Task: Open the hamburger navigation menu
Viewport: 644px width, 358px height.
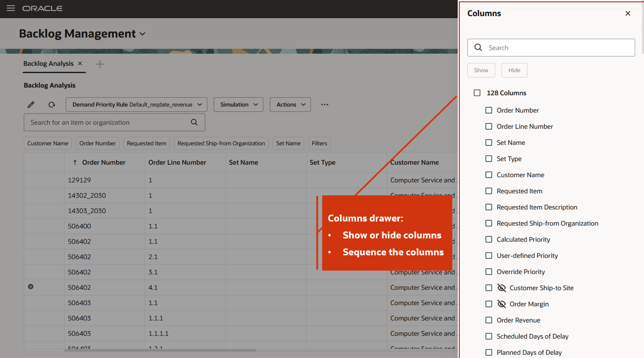Action: 11,8
